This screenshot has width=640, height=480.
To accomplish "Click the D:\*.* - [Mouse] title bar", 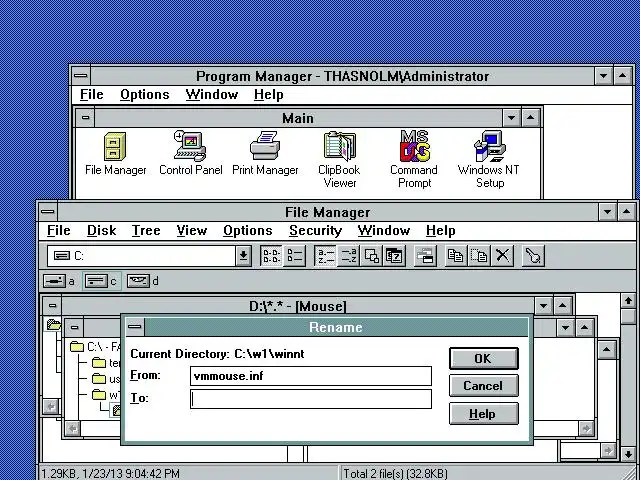I will coord(298,306).
